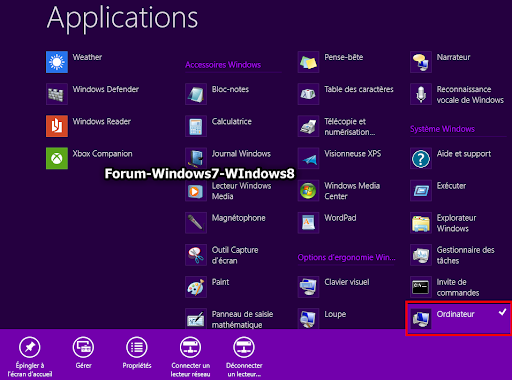Open Aide et support question-mark icon
Screen dimensions: 512x380
(421, 158)
